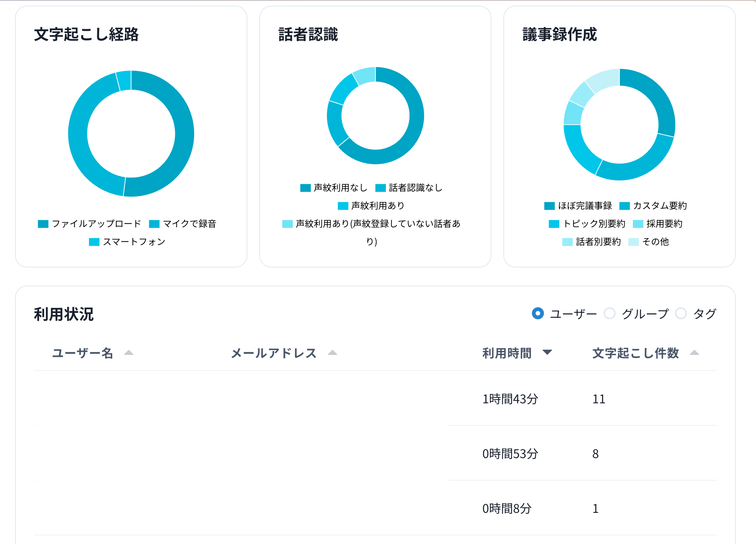Screen dimensions: 756x544
Task: Click the トピック別要約 legend swatch
Action: (x=554, y=224)
